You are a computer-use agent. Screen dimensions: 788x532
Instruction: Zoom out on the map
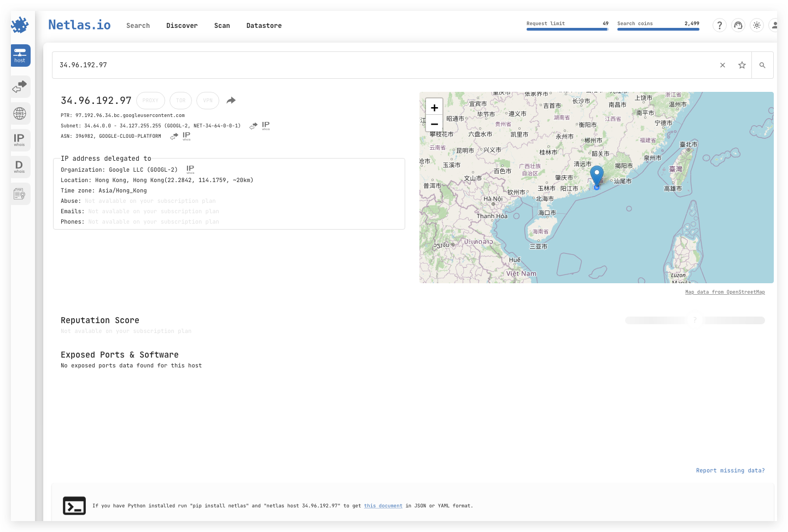click(434, 124)
